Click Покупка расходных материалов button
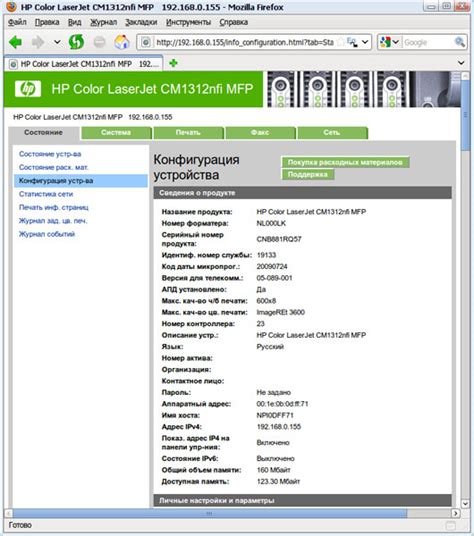Screen dimensions: 474x536 (345, 162)
